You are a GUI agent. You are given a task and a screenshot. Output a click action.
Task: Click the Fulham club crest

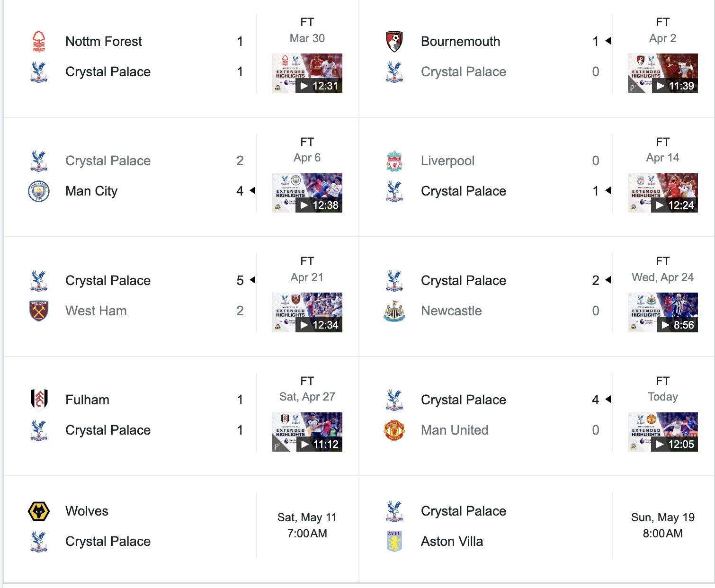click(x=39, y=400)
